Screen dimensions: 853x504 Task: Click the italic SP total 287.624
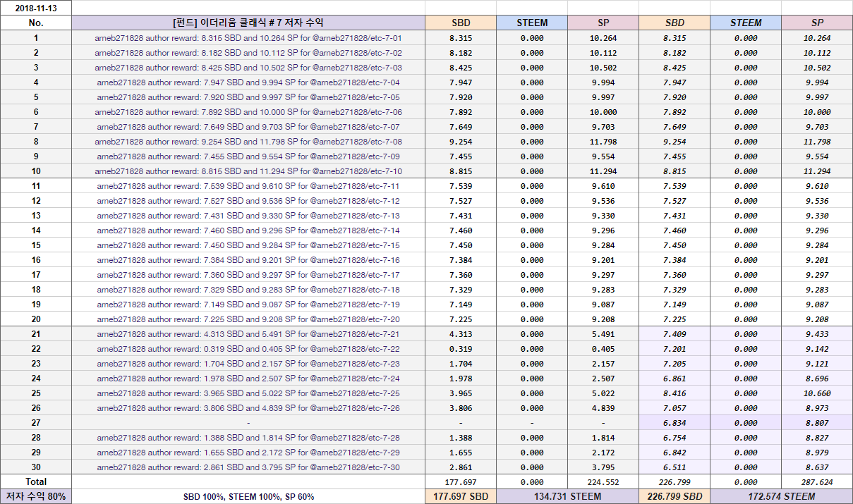817,481
